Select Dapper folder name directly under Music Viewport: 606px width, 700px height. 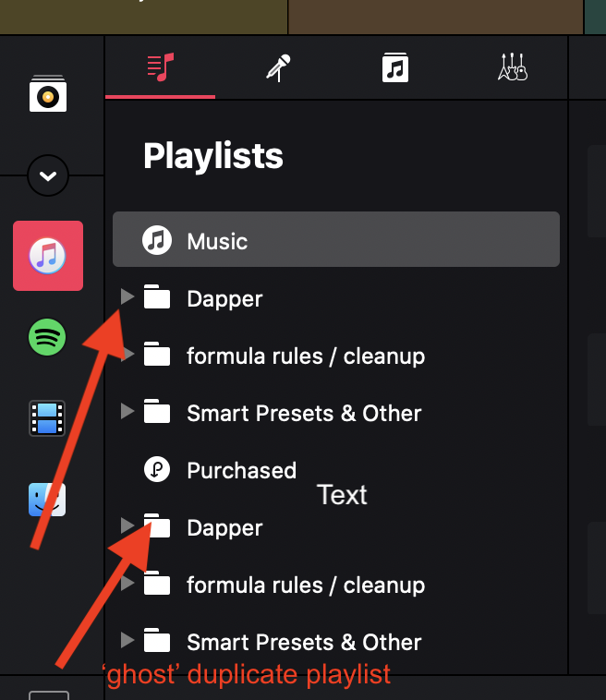pyautogui.click(x=224, y=299)
